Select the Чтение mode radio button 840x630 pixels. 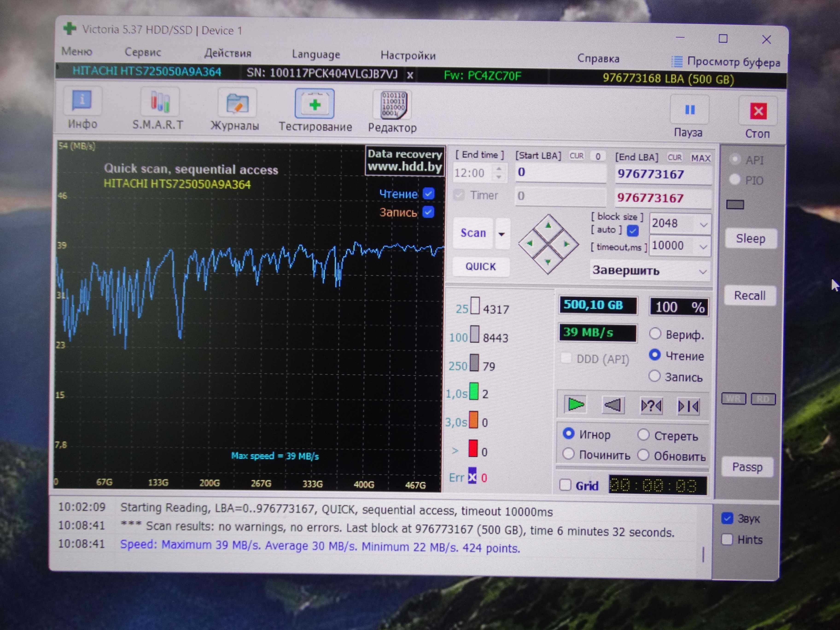pyautogui.click(x=655, y=355)
